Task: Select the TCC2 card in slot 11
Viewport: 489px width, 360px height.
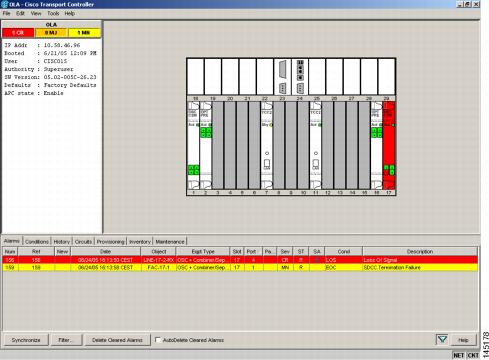Action: (x=316, y=146)
